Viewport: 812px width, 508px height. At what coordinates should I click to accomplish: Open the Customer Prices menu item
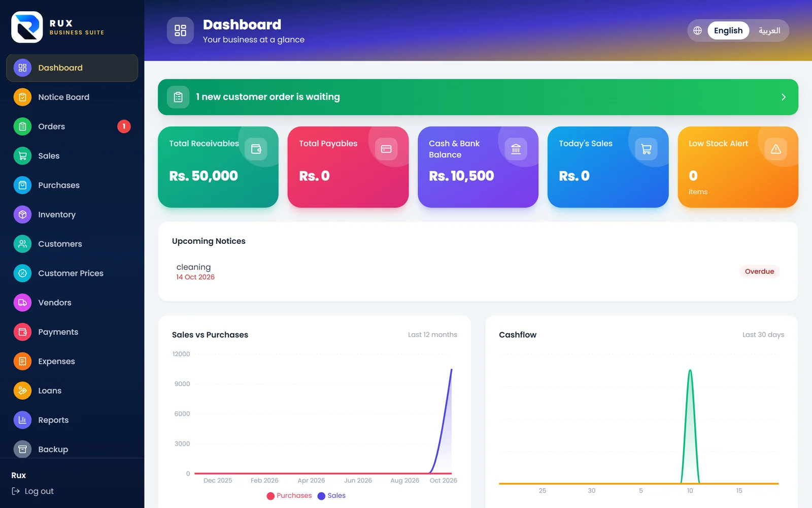[72, 273]
